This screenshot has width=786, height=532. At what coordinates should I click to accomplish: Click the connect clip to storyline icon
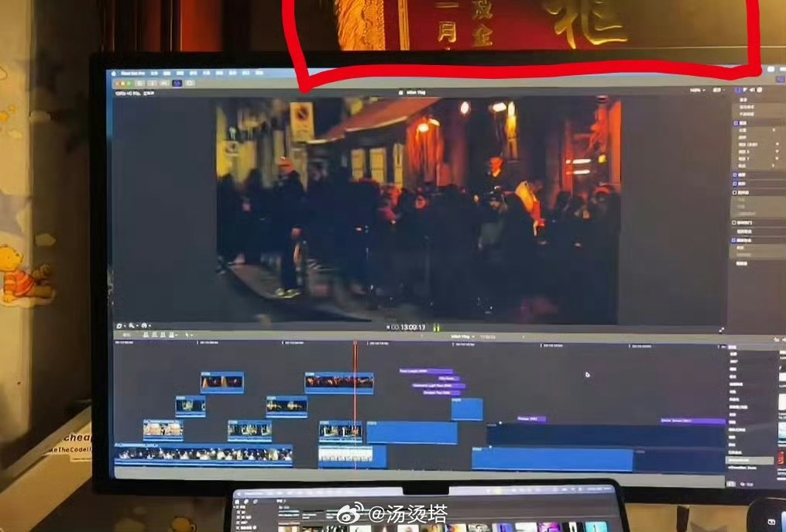(147, 335)
